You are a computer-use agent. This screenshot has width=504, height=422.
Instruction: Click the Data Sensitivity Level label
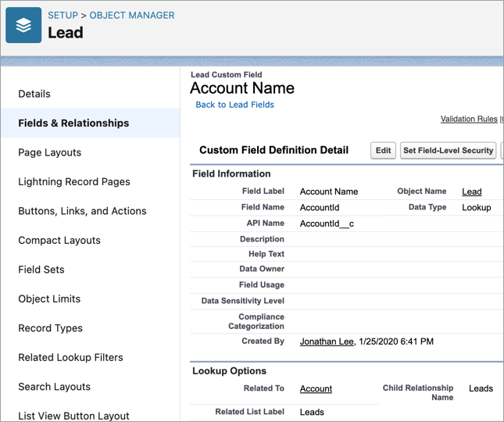pyautogui.click(x=243, y=301)
